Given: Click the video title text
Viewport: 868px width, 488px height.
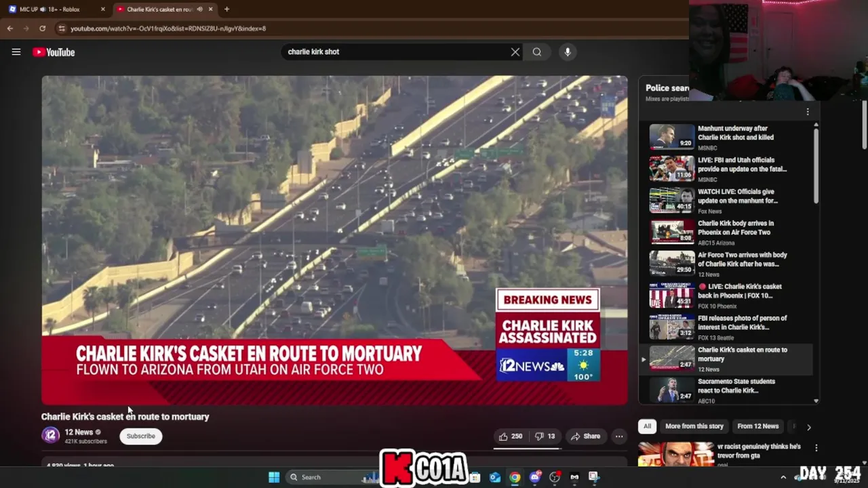Looking at the screenshot, I should 125,417.
